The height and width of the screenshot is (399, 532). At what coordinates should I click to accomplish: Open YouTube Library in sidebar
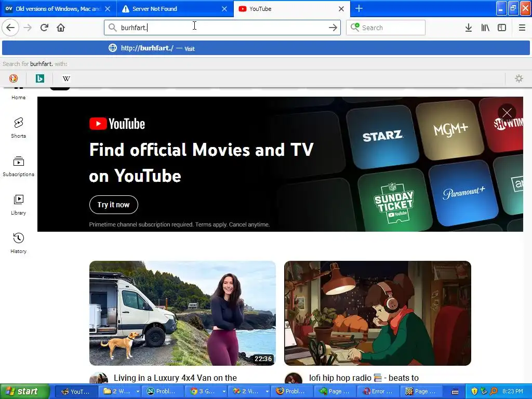18,205
